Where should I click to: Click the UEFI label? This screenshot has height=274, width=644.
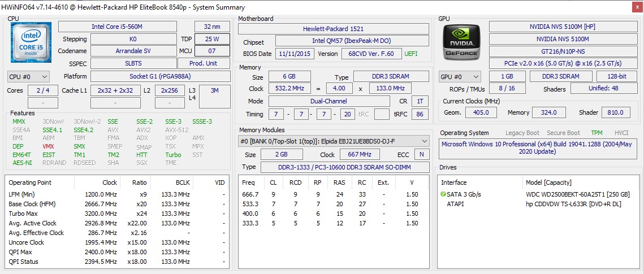411,53
